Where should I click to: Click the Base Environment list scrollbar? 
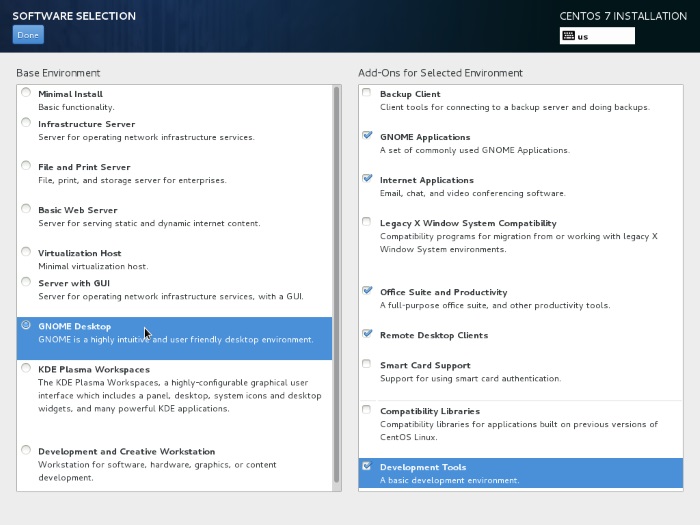336,284
